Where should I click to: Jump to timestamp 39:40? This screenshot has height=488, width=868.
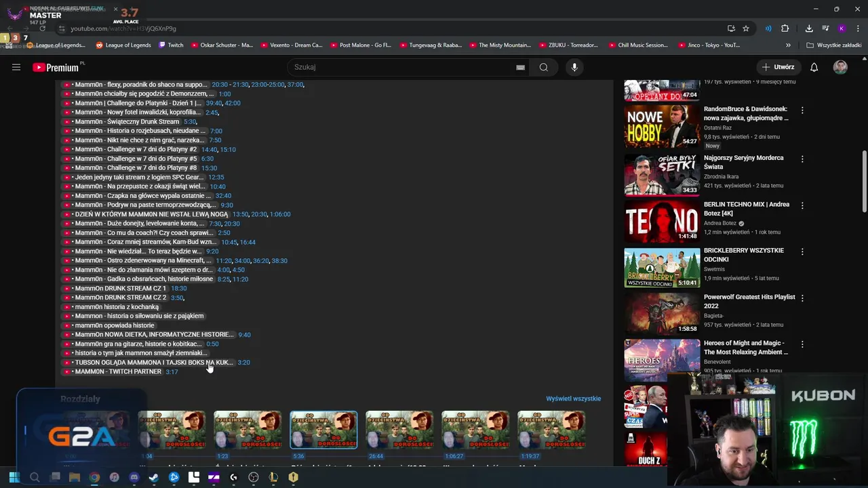pos(214,103)
